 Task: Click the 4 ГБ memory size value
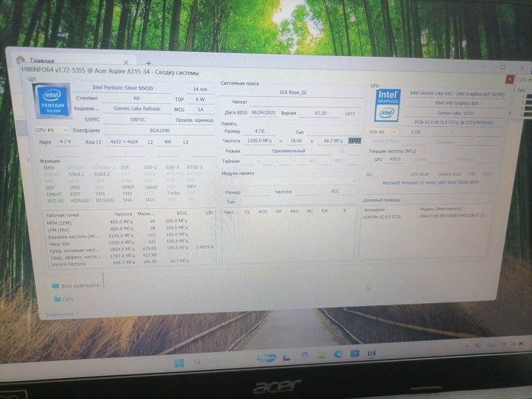[x=259, y=131]
